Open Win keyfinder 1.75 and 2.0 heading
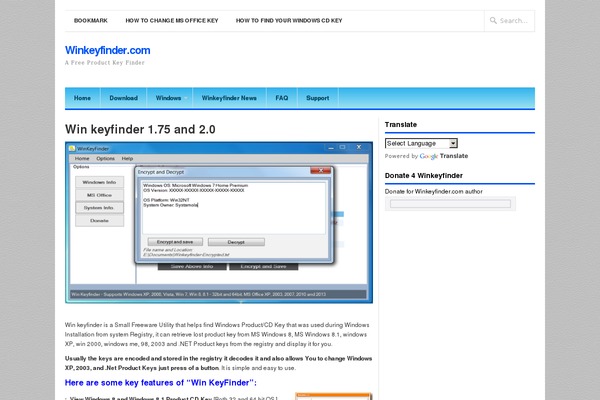The image size is (600, 400). (x=140, y=129)
